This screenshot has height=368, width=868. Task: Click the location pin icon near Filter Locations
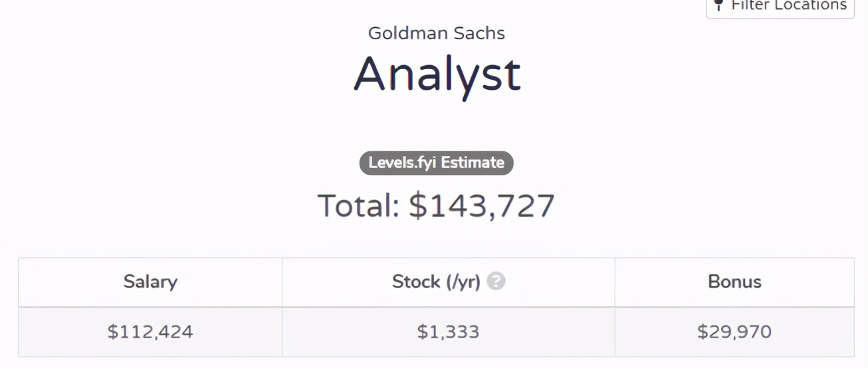point(718,5)
